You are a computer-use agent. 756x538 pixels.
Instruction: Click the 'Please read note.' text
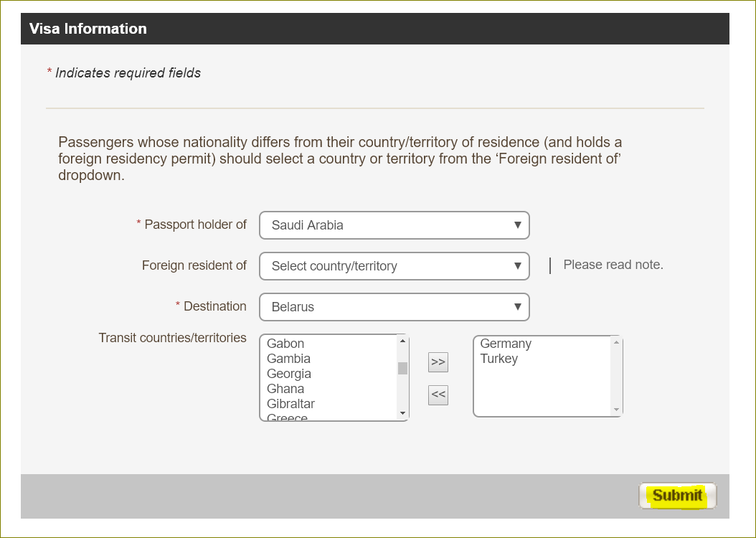[613, 265]
